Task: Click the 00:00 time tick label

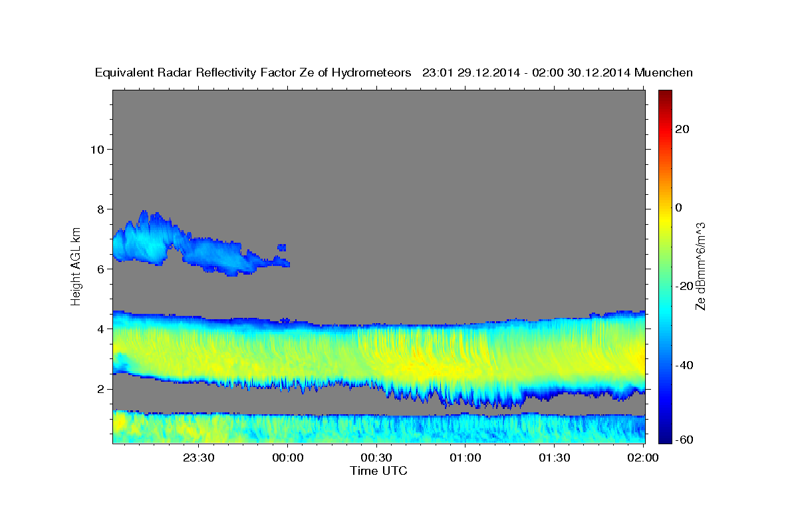Action: tap(288, 458)
